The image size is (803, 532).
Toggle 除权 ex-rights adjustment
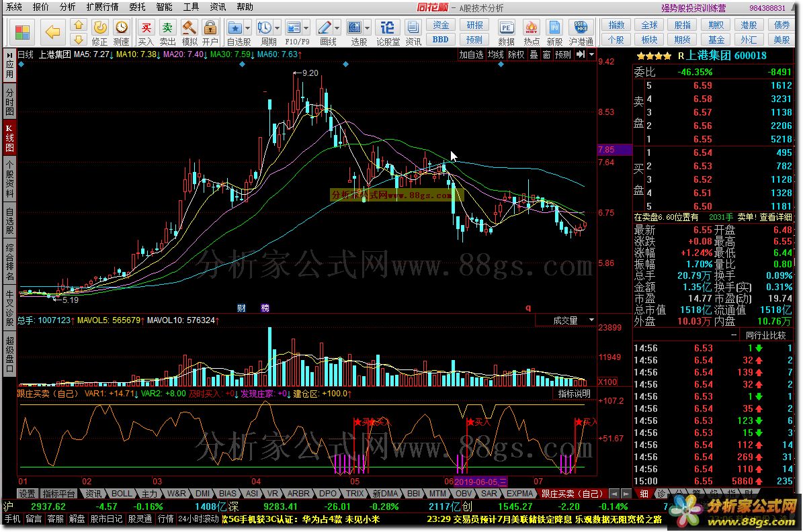pos(516,54)
